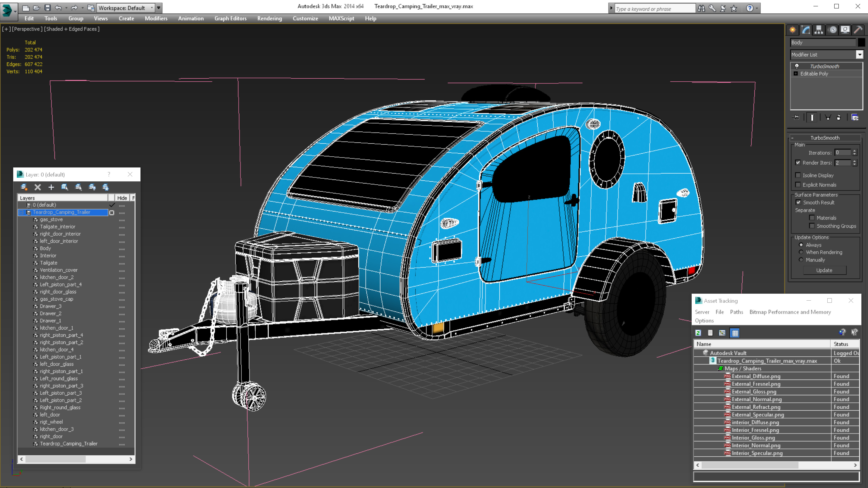Uncheck the Smooth Result checkbox
Image resolution: width=868 pixels, height=488 pixels.
(x=798, y=202)
